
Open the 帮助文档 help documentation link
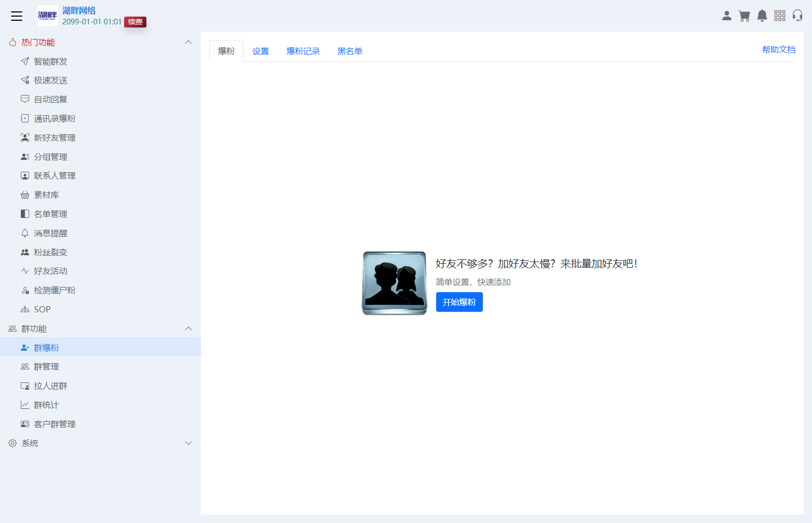click(x=778, y=49)
